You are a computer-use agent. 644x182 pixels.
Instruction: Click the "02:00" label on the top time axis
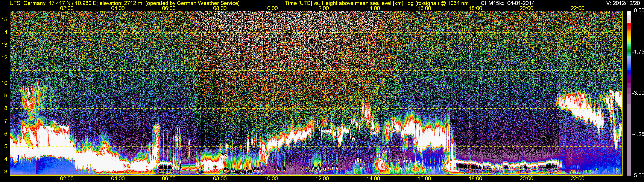click(x=67, y=8)
